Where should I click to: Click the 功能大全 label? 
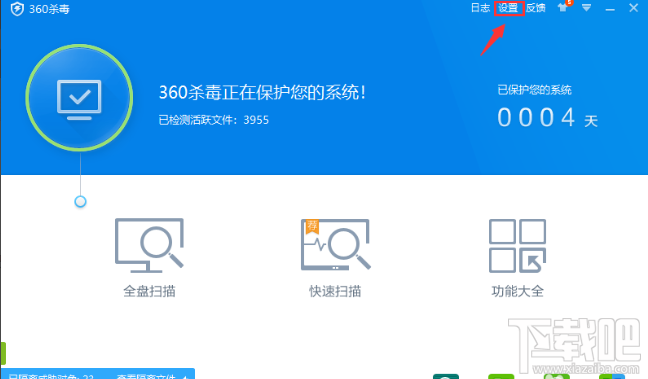click(x=517, y=291)
